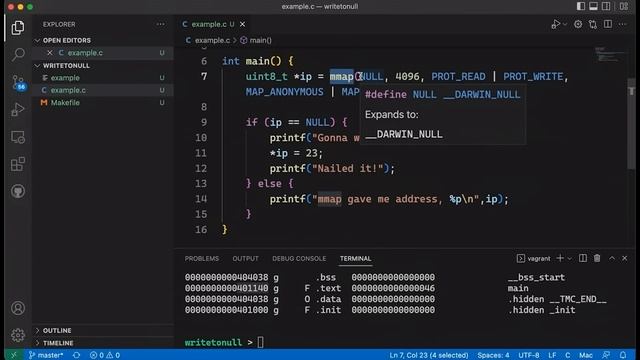Click Mac configuration in status bar
640x360 pixels.
coord(586,355)
